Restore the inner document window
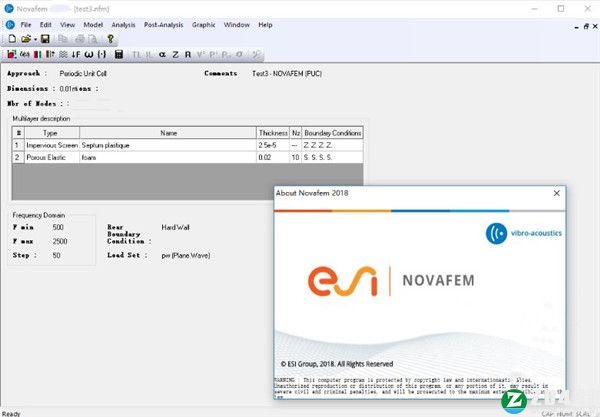600x417 pixels. point(586,26)
